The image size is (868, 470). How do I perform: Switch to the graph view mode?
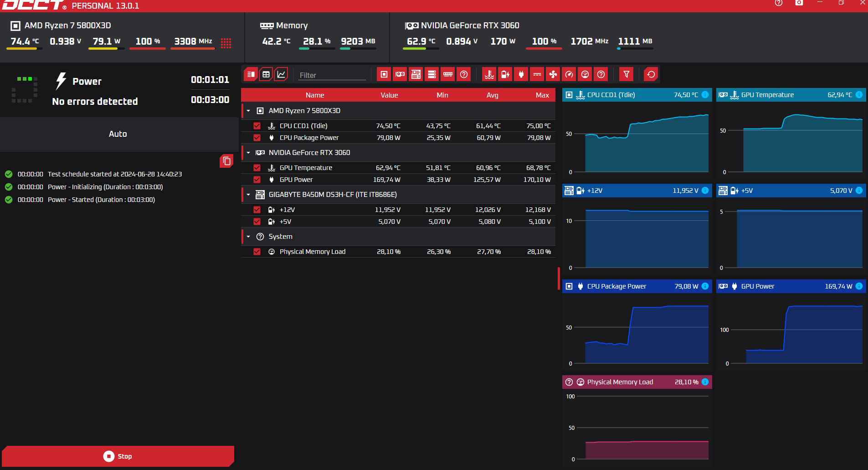point(281,74)
